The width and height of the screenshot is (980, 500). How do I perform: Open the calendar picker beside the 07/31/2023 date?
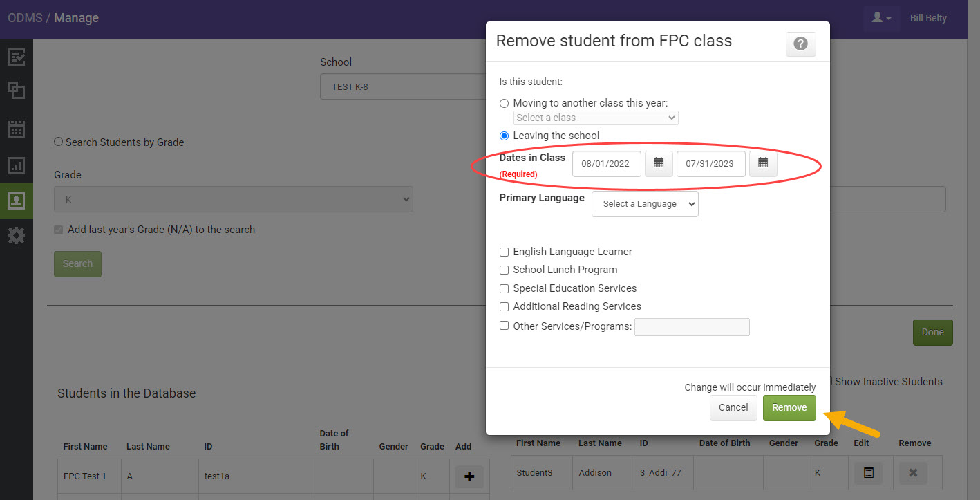point(763,163)
